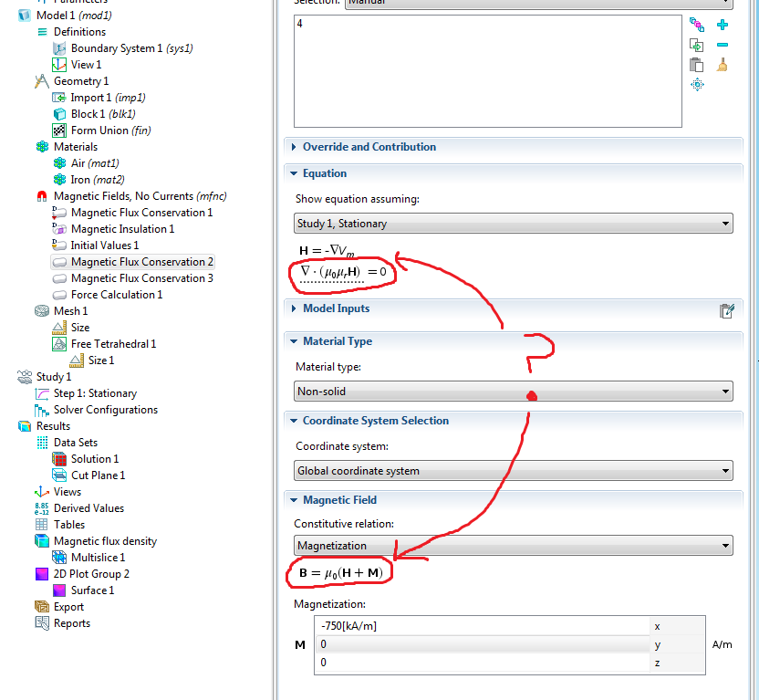Click the Model Inputs section's clipboard icon
The height and width of the screenshot is (700, 759).
click(727, 309)
